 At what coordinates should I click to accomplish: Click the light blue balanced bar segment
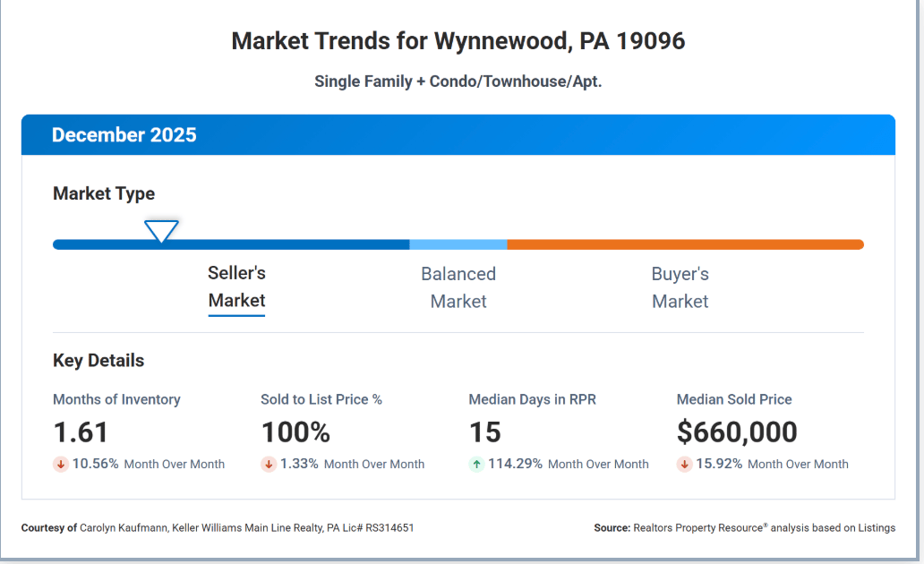pos(458,244)
